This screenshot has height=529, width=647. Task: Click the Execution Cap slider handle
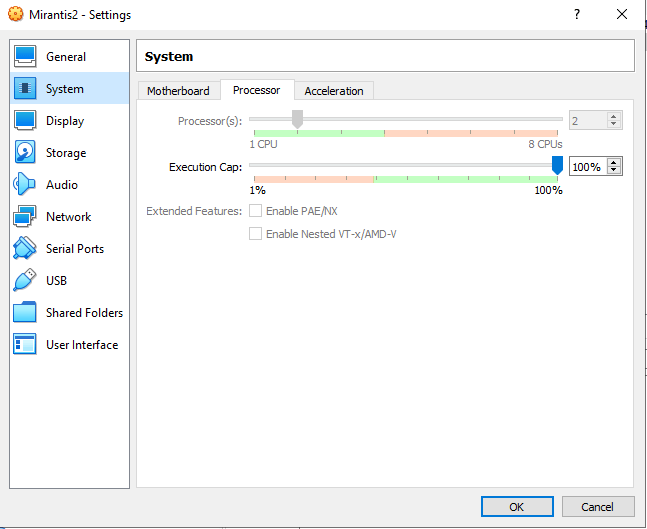pos(558,165)
